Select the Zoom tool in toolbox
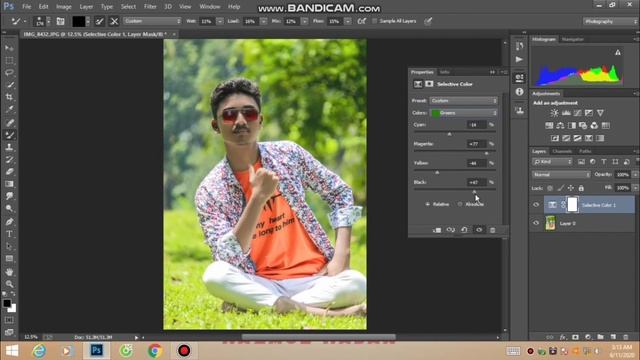 [9, 284]
